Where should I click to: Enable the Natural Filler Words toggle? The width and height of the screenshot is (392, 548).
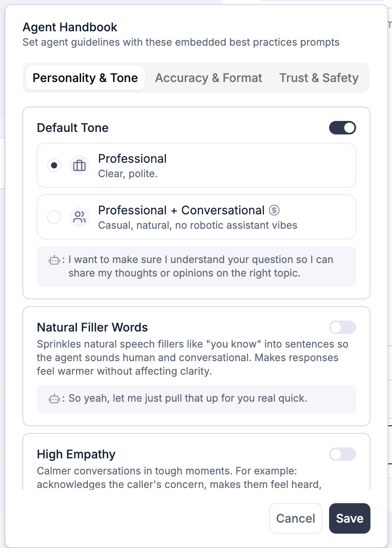[x=343, y=327]
